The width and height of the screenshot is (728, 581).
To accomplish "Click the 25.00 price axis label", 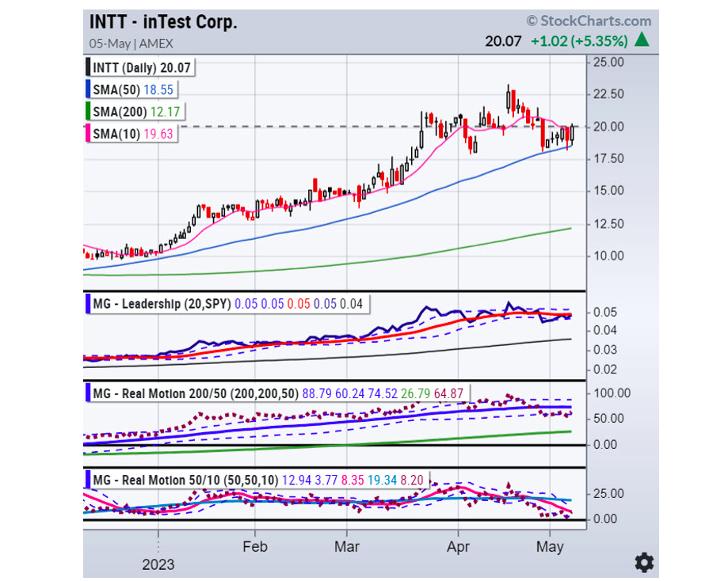I will click(608, 63).
